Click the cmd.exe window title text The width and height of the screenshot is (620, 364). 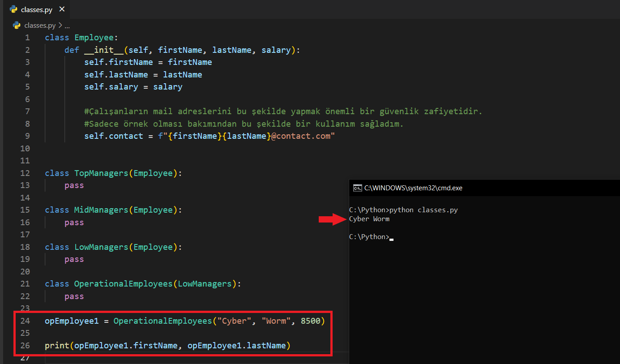(x=413, y=188)
